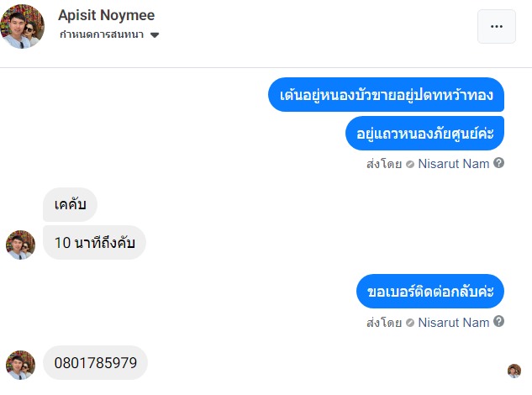Viewport: 532px width, 395px height.
Task: Click Apisit Noymee's header profile picture
Action: pyautogui.click(x=24, y=26)
